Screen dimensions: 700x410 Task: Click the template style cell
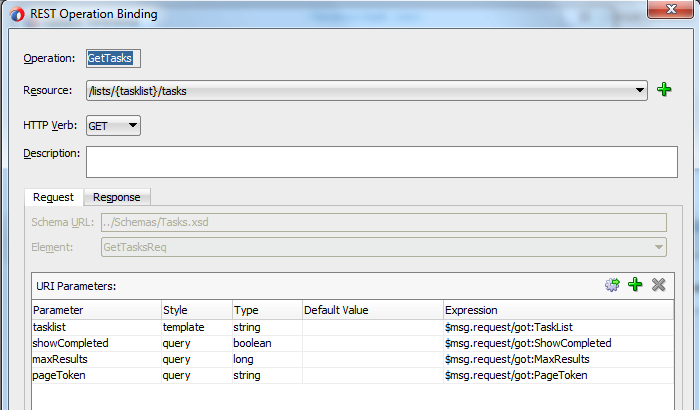[x=197, y=327]
